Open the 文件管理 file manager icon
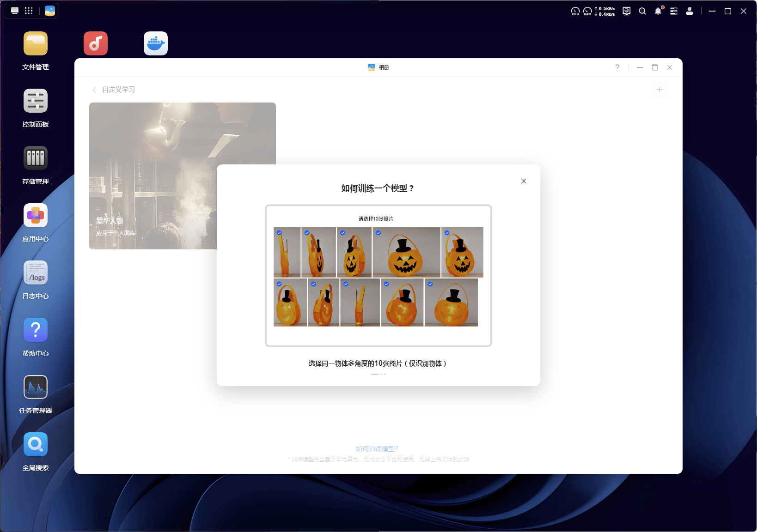Image resolution: width=757 pixels, height=532 pixels. (x=36, y=44)
